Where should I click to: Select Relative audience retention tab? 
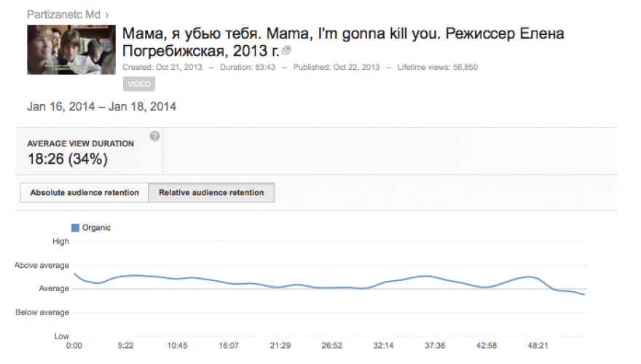(x=211, y=192)
